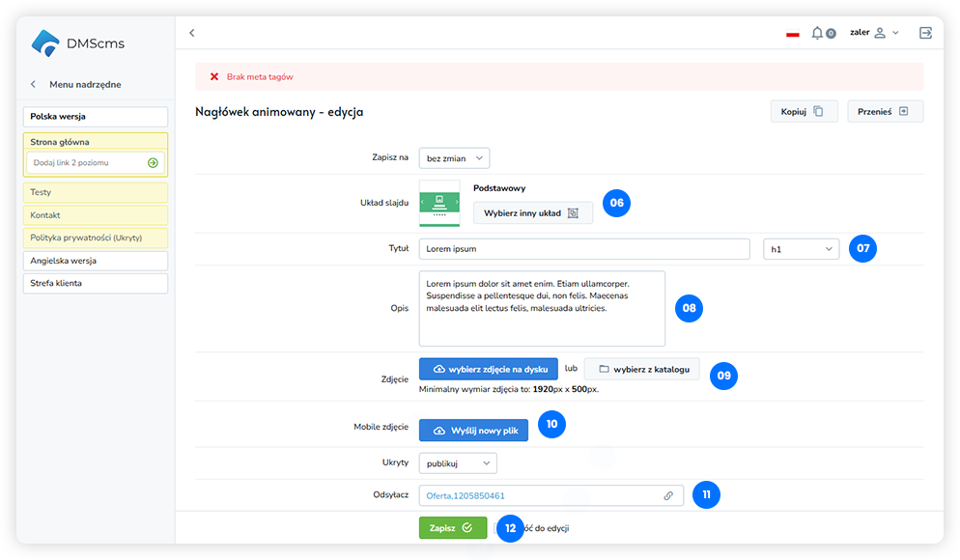Open the Zapisz na dropdown

pos(454,157)
